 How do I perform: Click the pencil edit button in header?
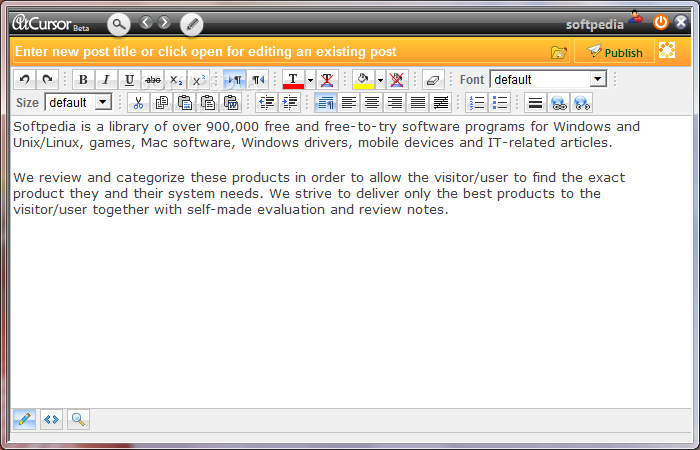192,24
